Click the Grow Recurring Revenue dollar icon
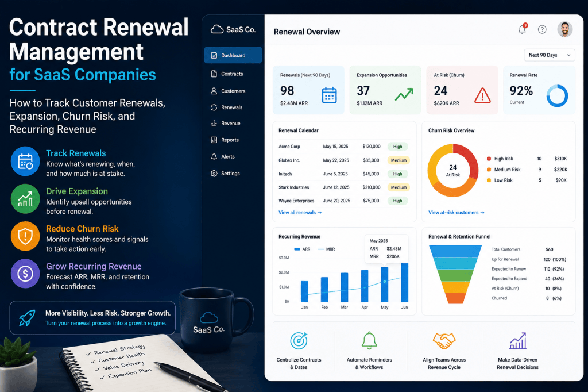 (x=25, y=274)
